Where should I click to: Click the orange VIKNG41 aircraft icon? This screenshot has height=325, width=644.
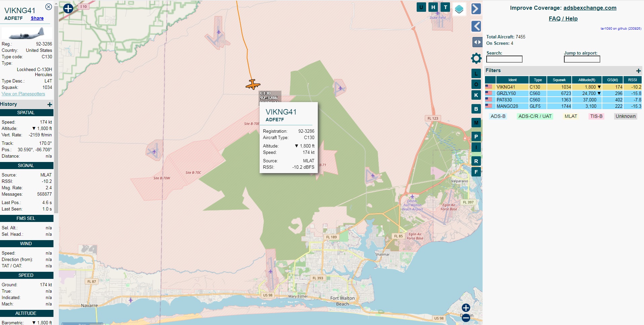point(253,85)
